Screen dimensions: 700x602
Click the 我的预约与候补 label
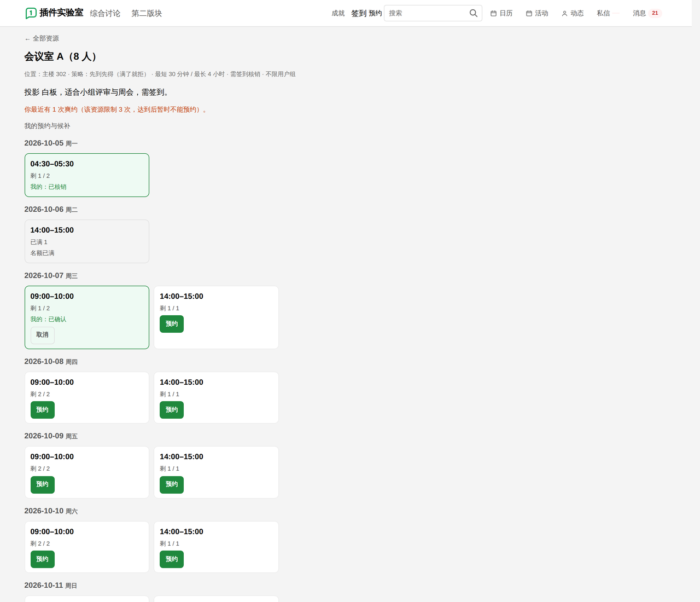pyautogui.click(x=47, y=126)
